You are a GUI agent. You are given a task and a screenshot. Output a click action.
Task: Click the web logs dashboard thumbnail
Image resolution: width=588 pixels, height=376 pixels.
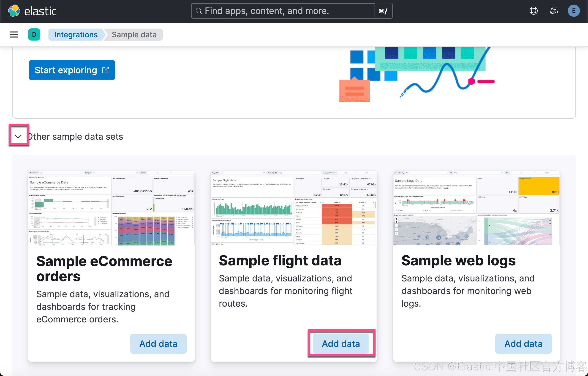pos(476,208)
